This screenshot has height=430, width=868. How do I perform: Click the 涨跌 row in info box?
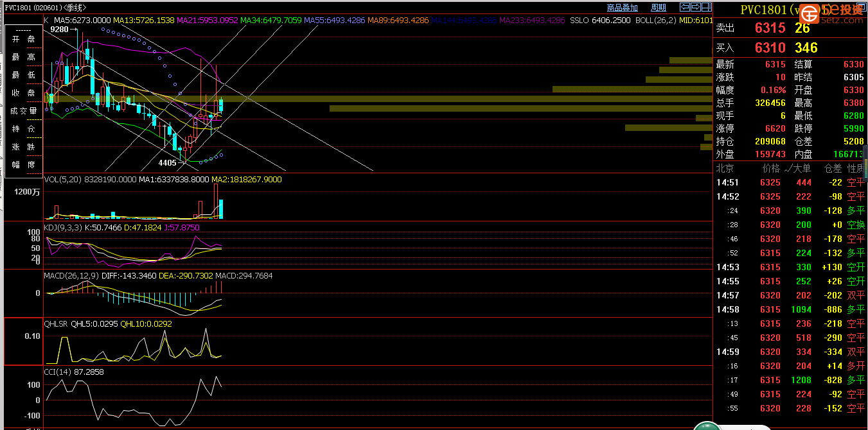tap(24, 147)
